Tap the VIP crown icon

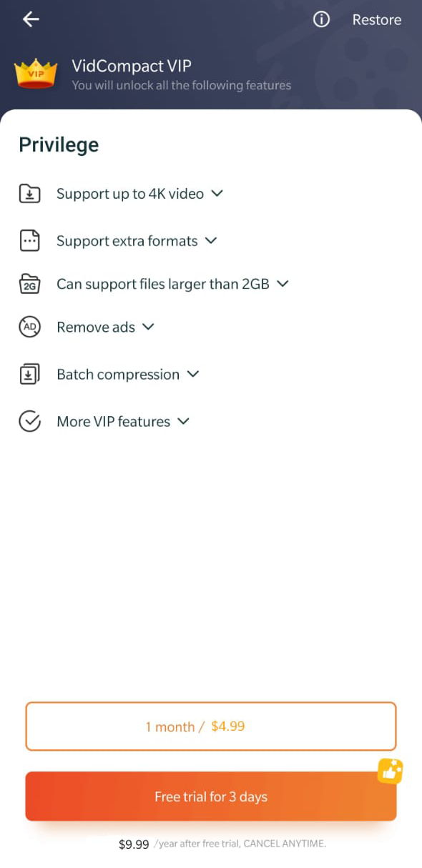(x=36, y=74)
